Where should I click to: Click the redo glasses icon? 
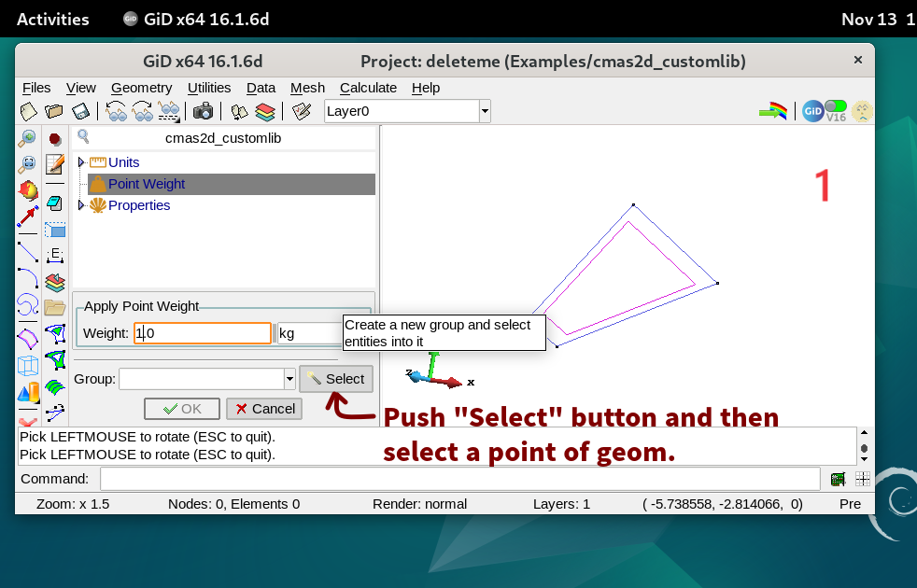tap(142, 111)
